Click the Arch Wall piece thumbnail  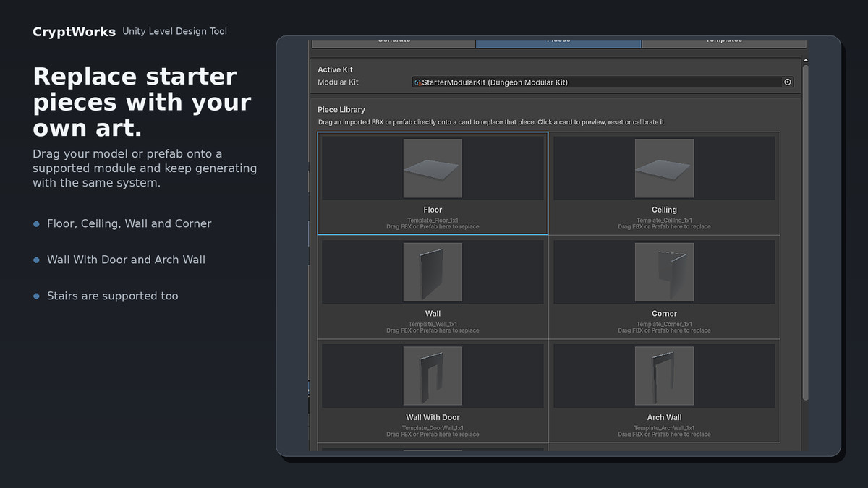pyautogui.click(x=664, y=376)
